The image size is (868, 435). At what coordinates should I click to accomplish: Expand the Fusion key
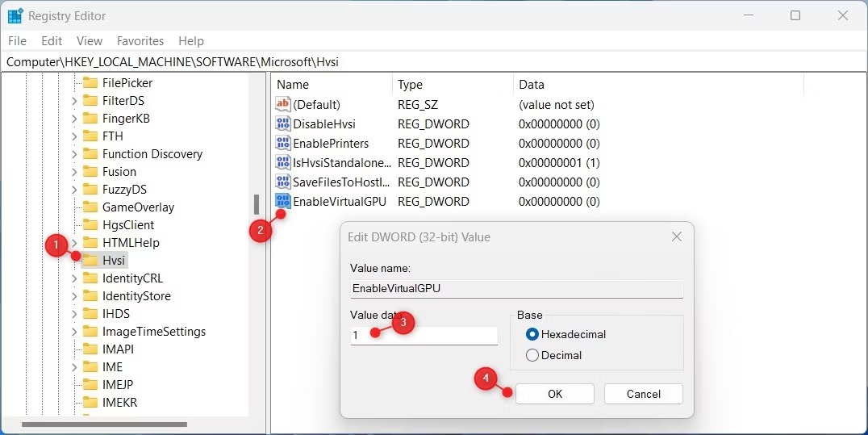coord(74,172)
